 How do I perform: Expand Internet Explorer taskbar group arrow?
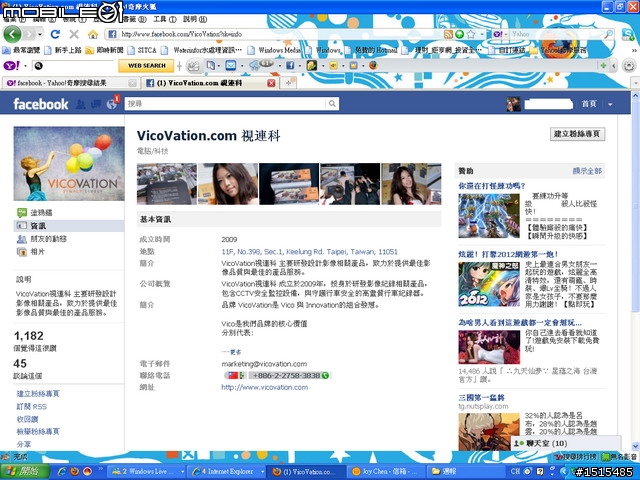[x=261, y=471]
